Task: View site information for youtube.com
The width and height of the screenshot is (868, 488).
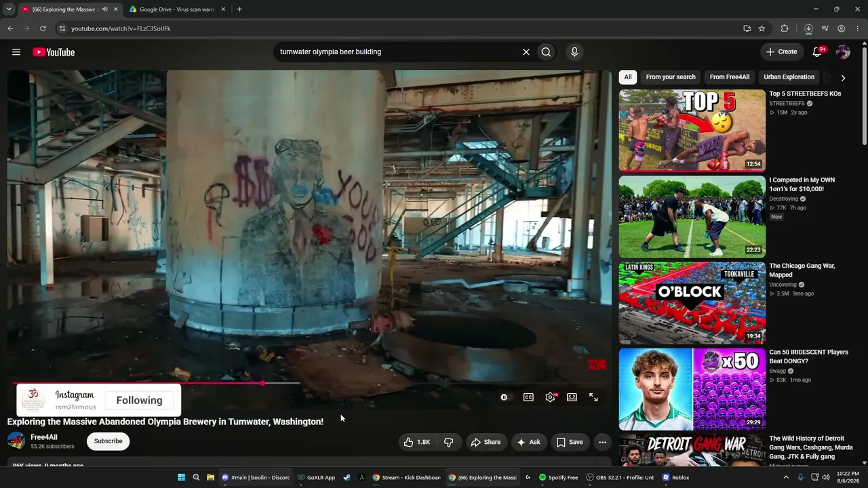Action: pos(62,28)
